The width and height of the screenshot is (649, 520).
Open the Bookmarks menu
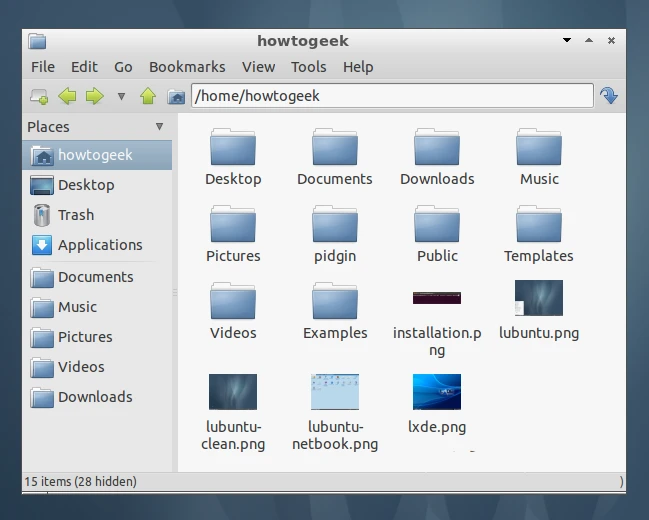click(x=187, y=67)
